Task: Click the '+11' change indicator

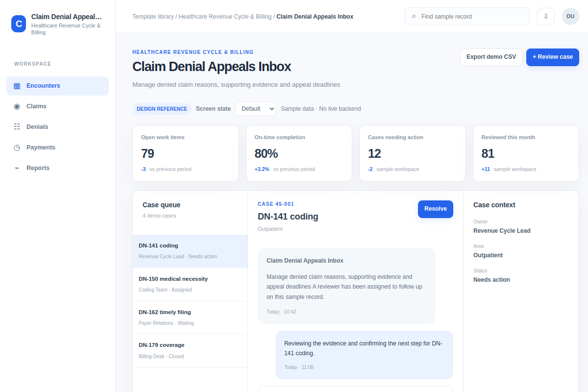Action: 486,169
